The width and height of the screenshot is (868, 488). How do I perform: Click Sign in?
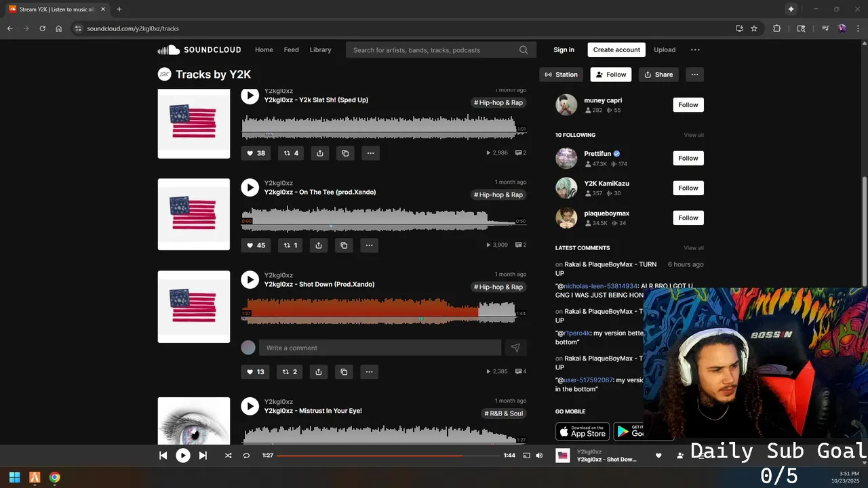(x=564, y=49)
